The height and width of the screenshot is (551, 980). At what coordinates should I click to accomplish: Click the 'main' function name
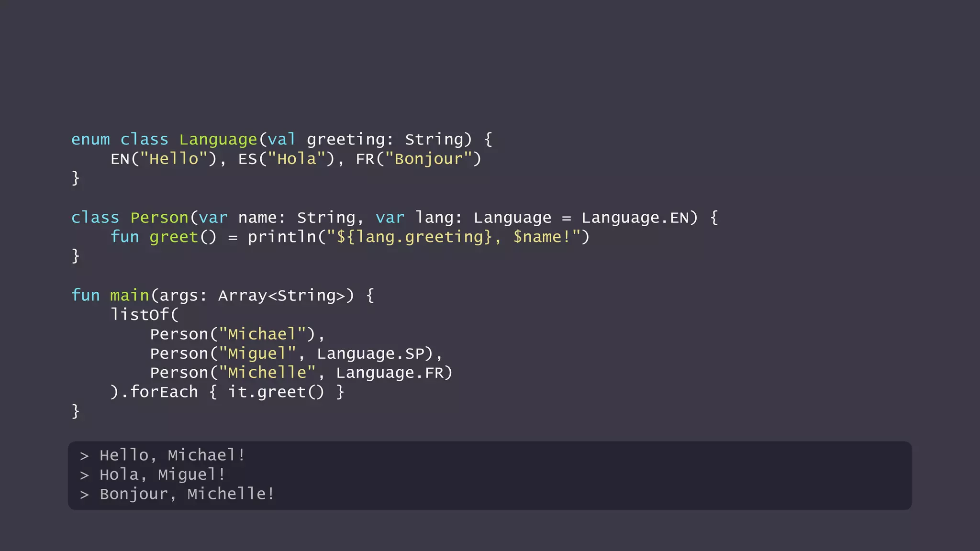[x=130, y=295]
